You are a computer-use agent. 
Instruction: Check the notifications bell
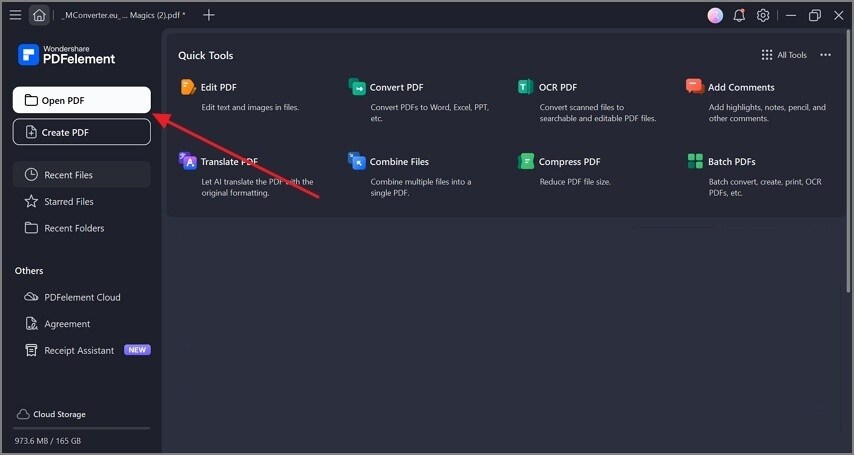739,15
